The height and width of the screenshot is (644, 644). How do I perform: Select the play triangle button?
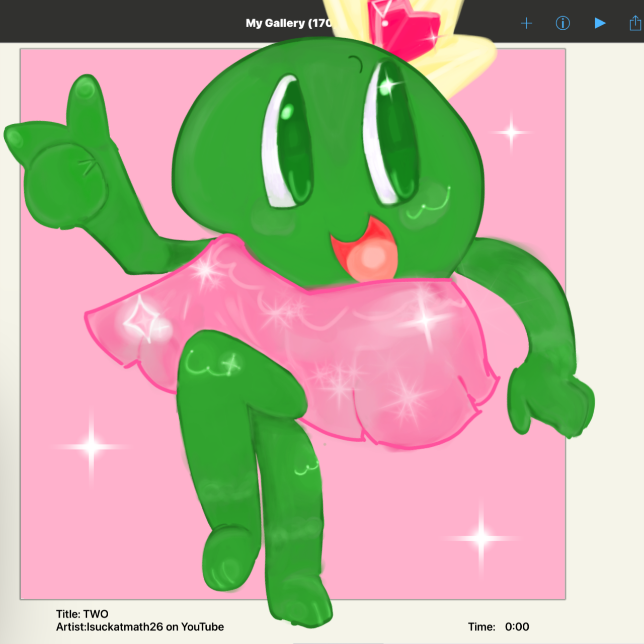click(x=599, y=23)
